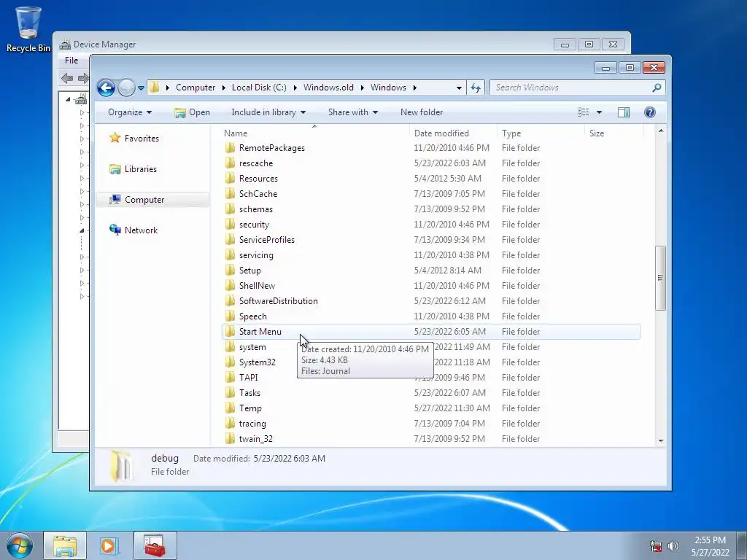This screenshot has width=747, height=560.
Task: Open the File menu in Device Manager
Action: (71, 61)
